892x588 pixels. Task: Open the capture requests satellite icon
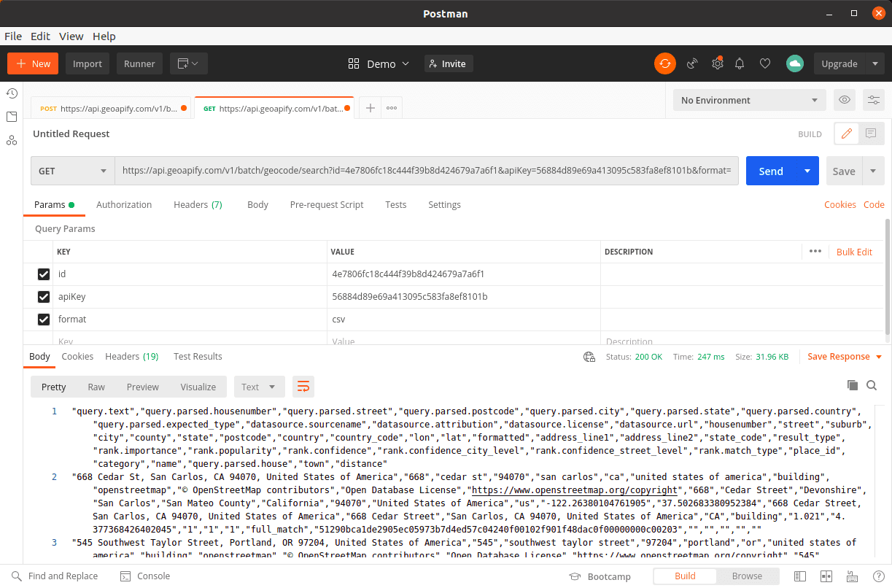[x=692, y=63]
